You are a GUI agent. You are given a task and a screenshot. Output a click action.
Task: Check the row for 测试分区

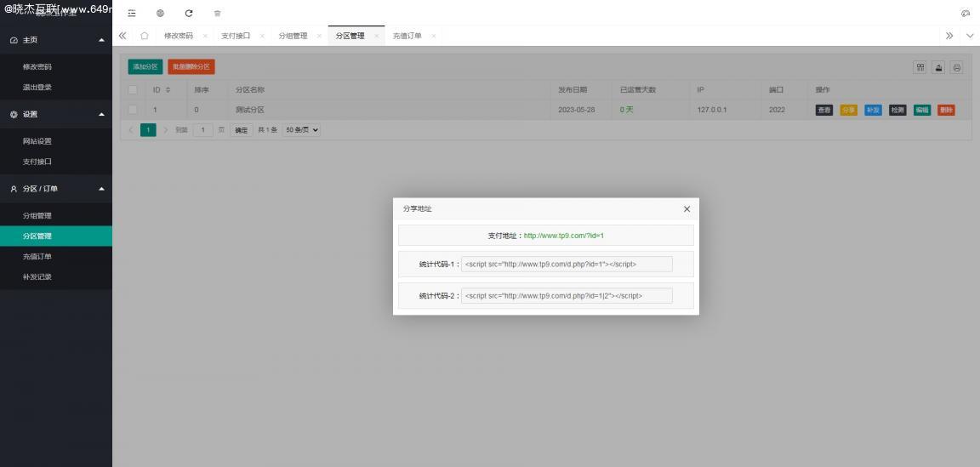pyautogui.click(x=133, y=110)
